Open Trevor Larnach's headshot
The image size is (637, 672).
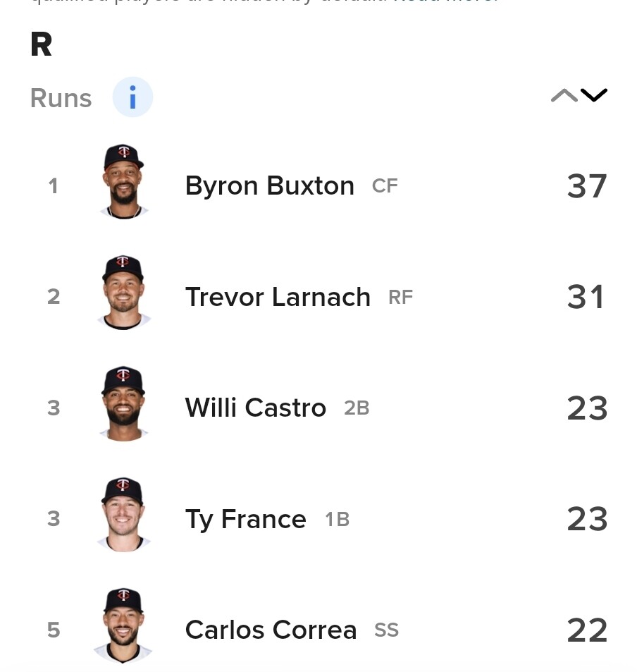(x=124, y=293)
